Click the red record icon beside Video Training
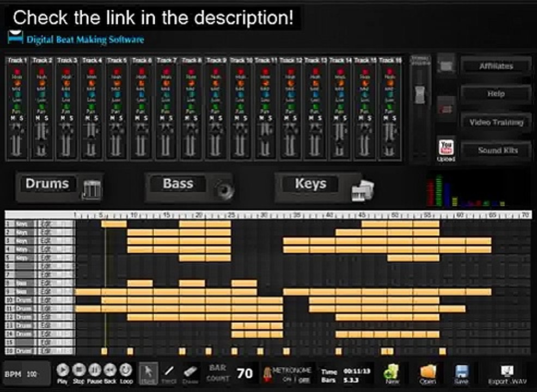537x392 pixels. 446,109
